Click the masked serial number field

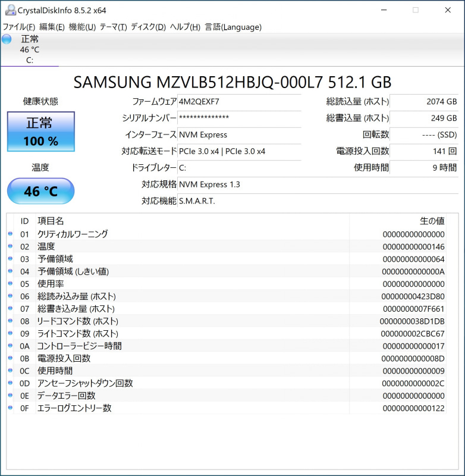[x=239, y=118]
